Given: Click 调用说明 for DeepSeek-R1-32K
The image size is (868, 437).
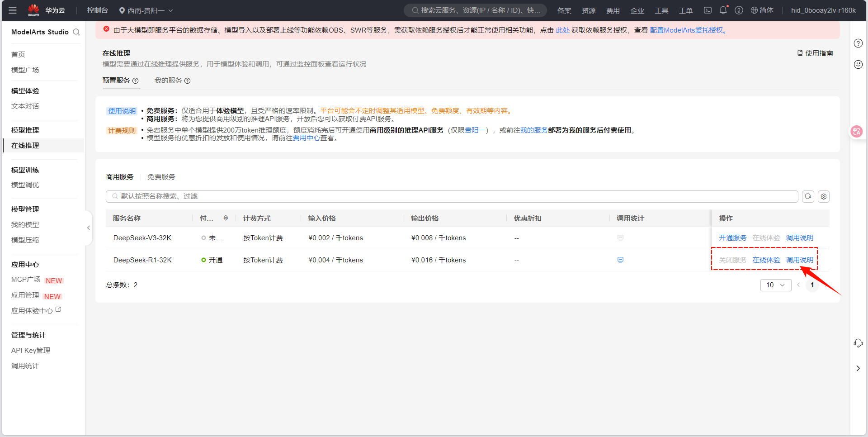Looking at the screenshot, I should click(800, 260).
